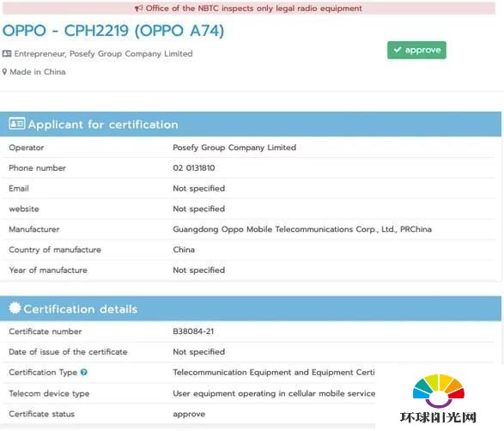Click the Certification Type label
The height and width of the screenshot is (431, 504).
tap(43, 373)
